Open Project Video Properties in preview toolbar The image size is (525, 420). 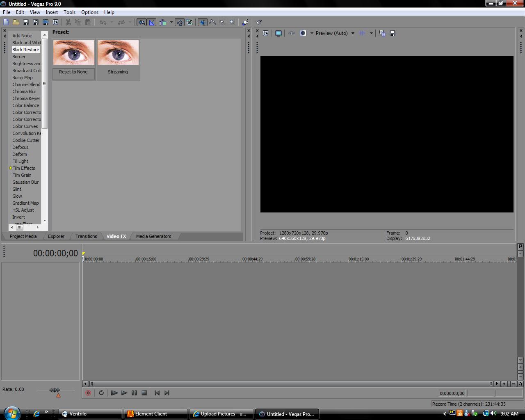pos(266,33)
